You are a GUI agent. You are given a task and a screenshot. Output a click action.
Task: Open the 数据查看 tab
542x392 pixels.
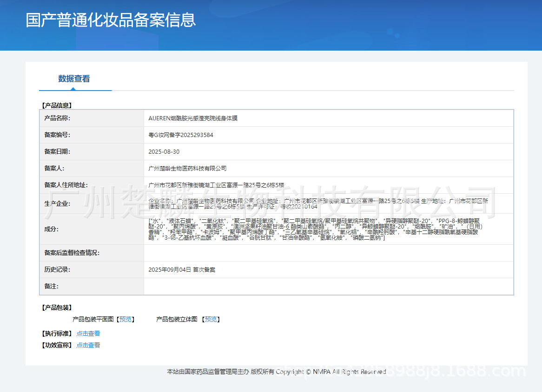(74, 79)
